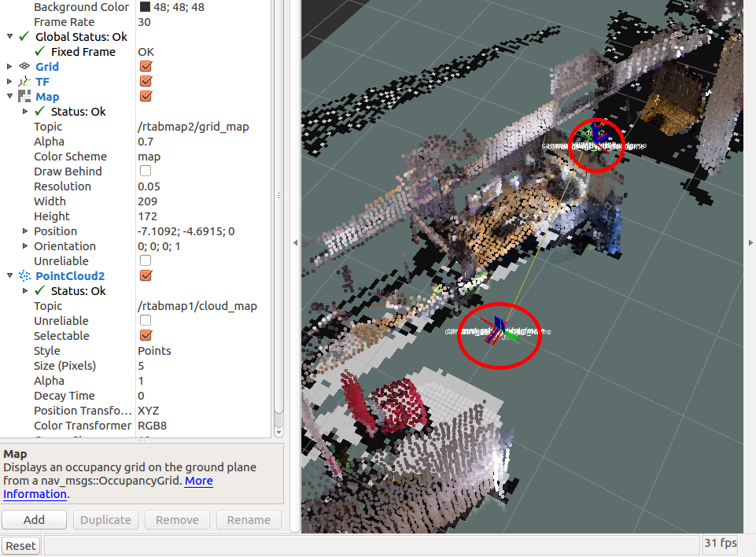
Task: Click the /rtabmap2/grid_map topic field
Action: click(x=193, y=127)
